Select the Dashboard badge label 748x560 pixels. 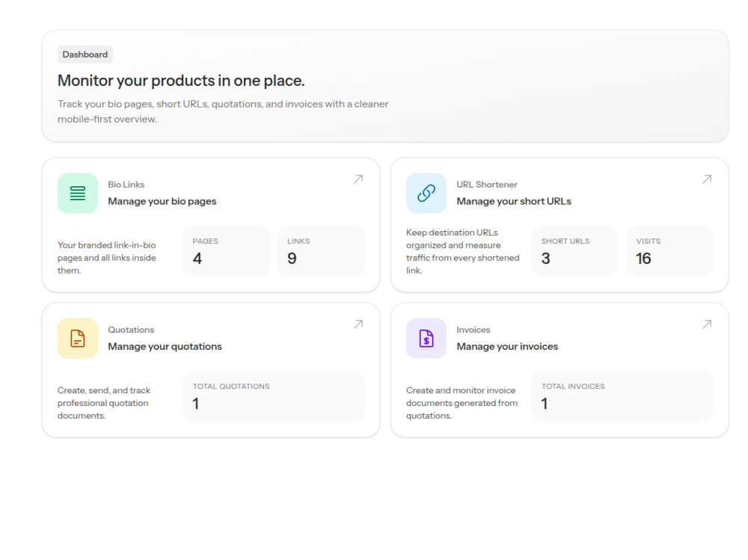85,55
